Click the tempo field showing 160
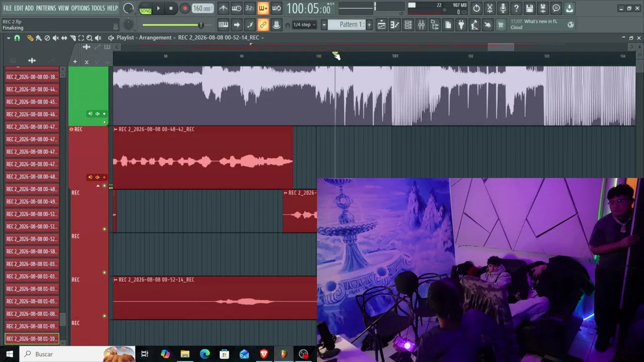The height and width of the screenshot is (362, 644). pos(202,9)
